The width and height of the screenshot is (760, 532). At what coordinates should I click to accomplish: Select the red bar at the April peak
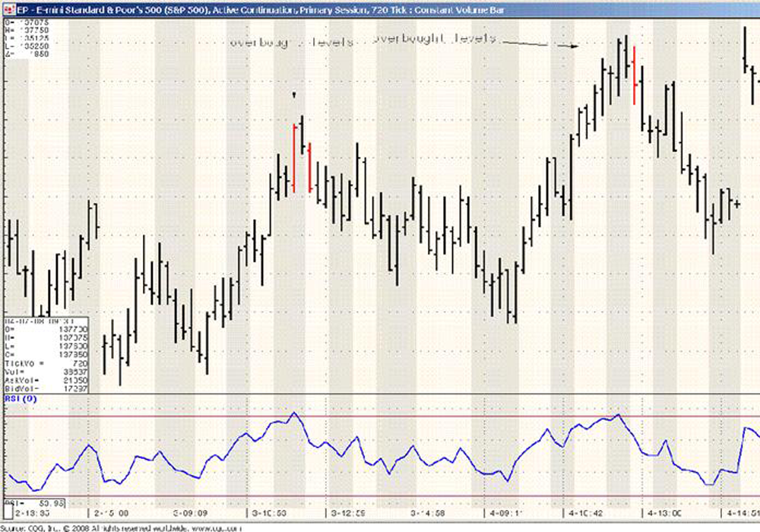[x=635, y=74]
